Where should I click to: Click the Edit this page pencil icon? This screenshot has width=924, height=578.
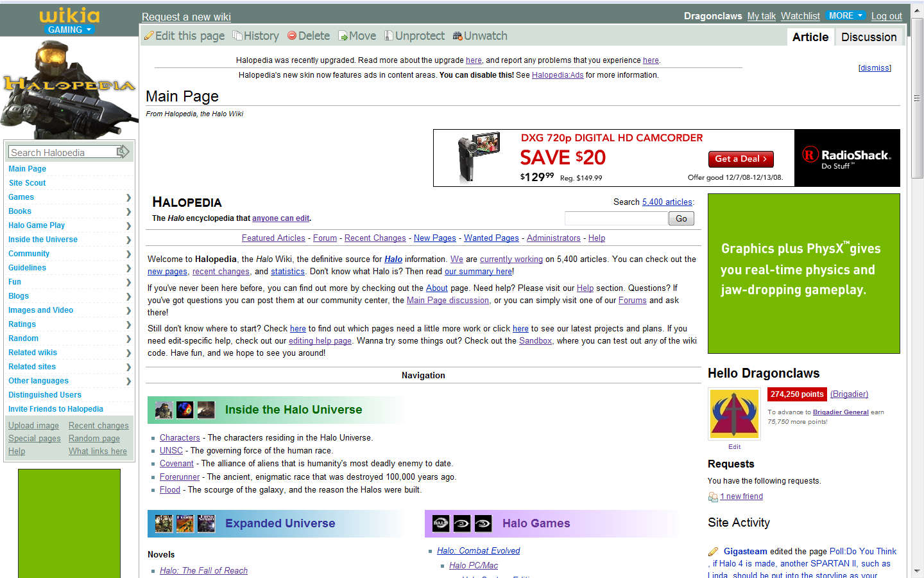coord(149,36)
